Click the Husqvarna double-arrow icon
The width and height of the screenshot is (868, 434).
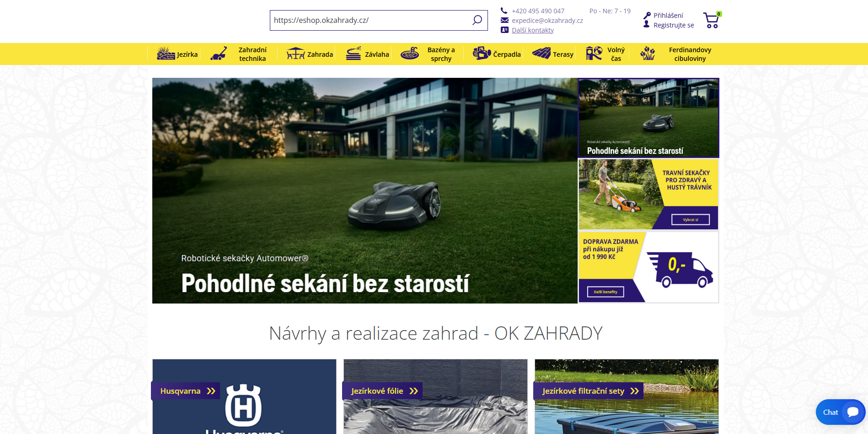(x=211, y=391)
